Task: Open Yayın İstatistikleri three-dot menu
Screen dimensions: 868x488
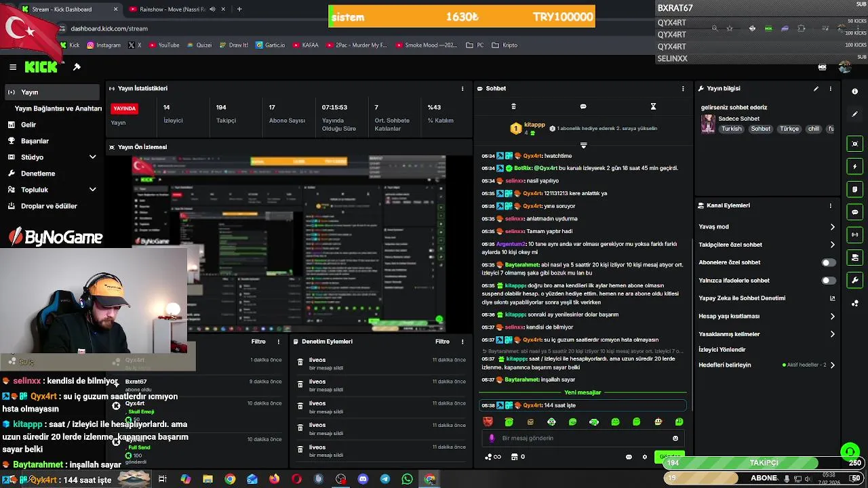Action: coord(462,89)
